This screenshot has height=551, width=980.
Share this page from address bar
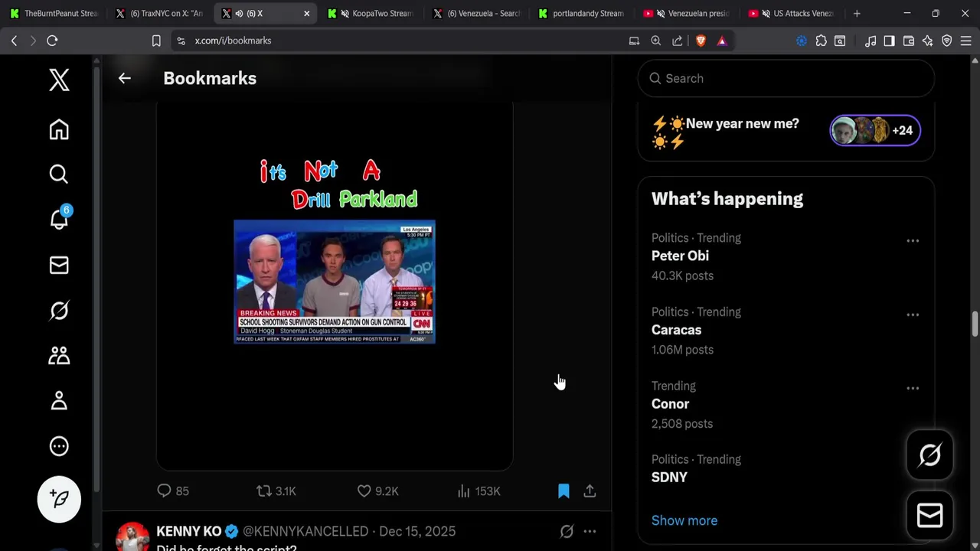click(678, 41)
